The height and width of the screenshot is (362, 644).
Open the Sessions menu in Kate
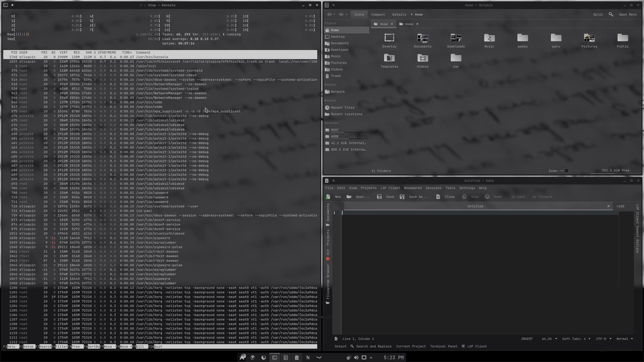pyautogui.click(x=433, y=188)
